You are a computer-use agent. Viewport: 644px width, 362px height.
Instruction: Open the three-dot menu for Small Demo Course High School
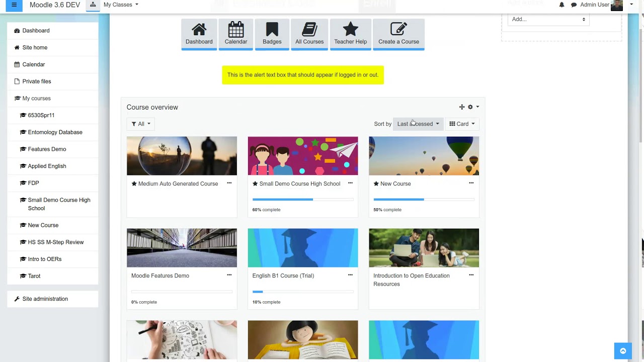351,183
